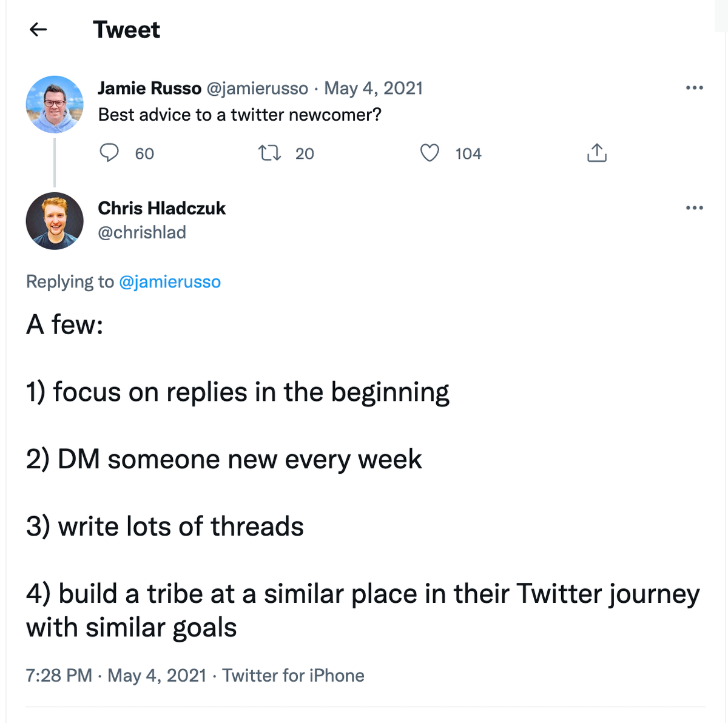The height and width of the screenshot is (723, 728).
Task: Open Jamie Russo's profile picture
Action: (x=55, y=104)
